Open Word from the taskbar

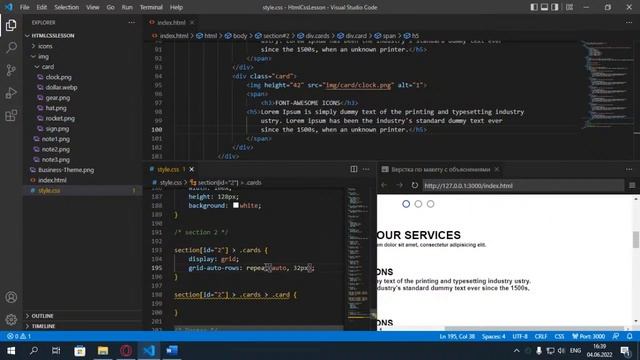(x=172, y=351)
